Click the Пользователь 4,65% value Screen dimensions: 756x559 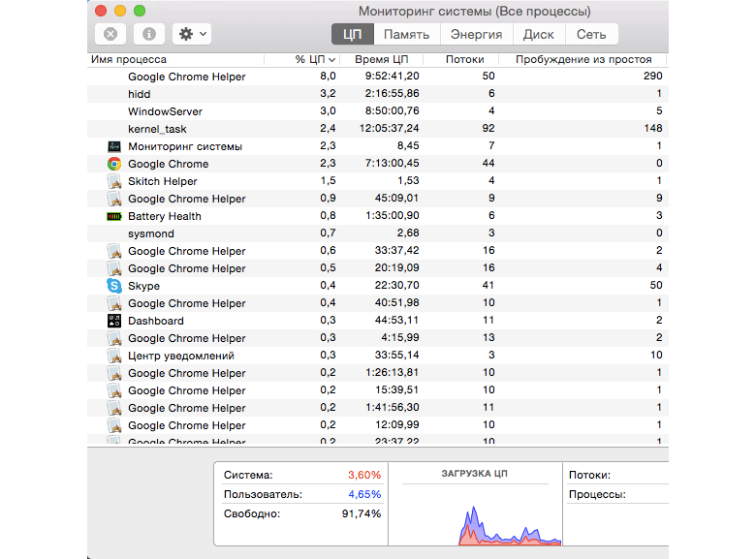point(364,494)
